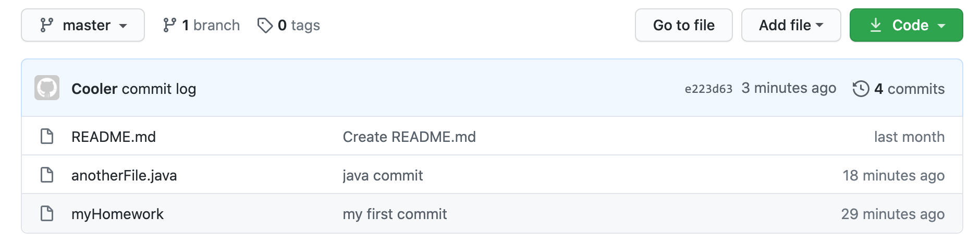Screen dimensions: 980x241
Task: Open the master branch dropdown
Action: [83, 25]
